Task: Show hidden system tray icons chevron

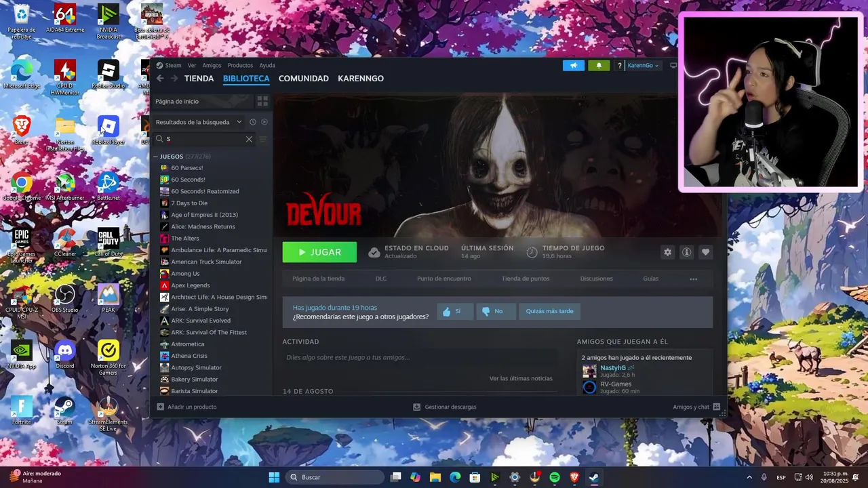Action: [749, 477]
